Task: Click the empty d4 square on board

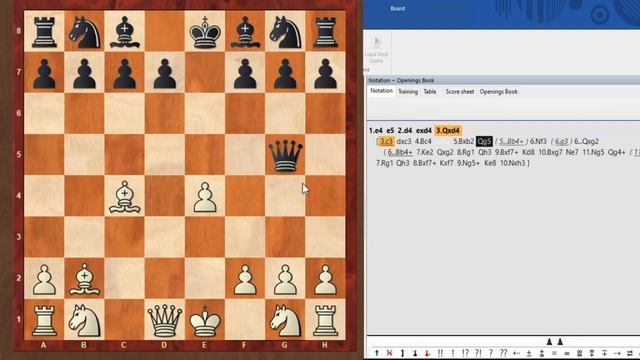Action: (165, 196)
